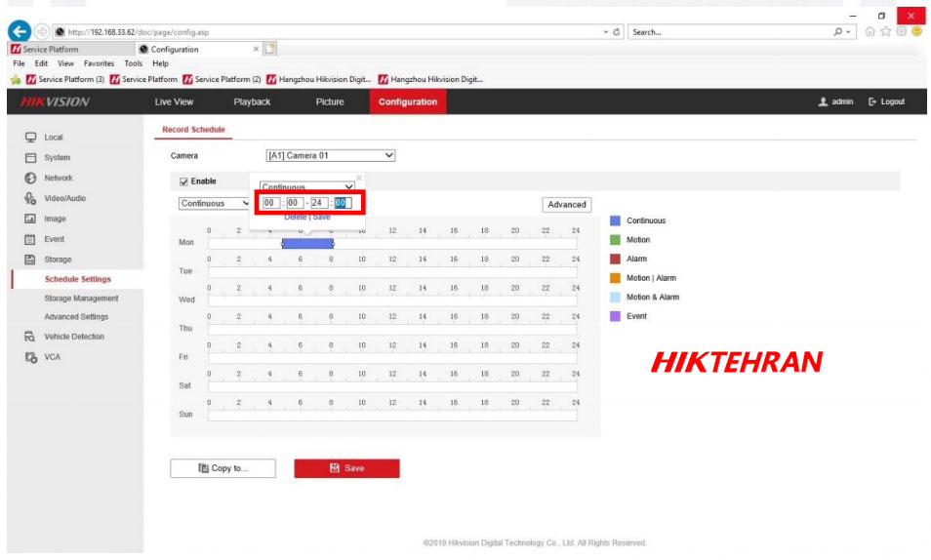Viewport: 931px width, 560px height.
Task: Open Storage Management in the sidebar
Action: click(x=81, y=299)
